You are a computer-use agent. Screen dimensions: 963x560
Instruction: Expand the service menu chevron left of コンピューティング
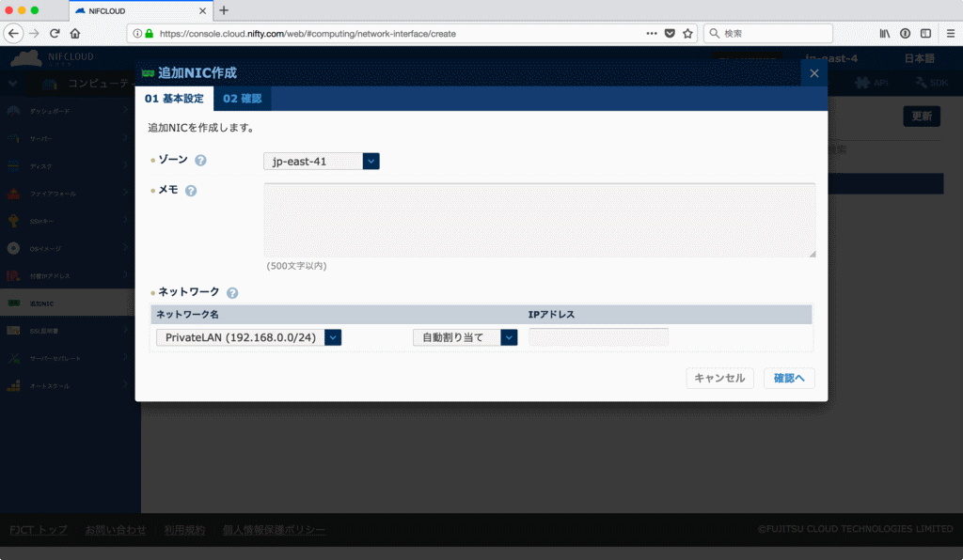click(13, 84)
